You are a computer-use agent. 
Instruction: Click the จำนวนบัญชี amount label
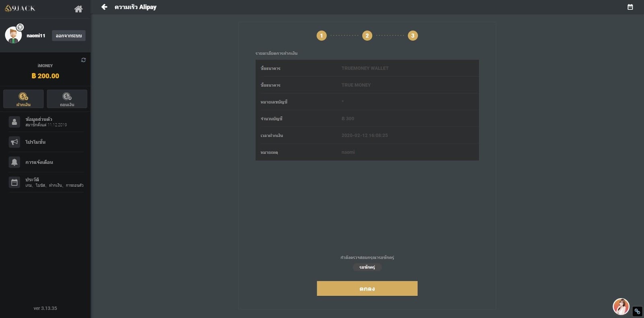(272, 118)
